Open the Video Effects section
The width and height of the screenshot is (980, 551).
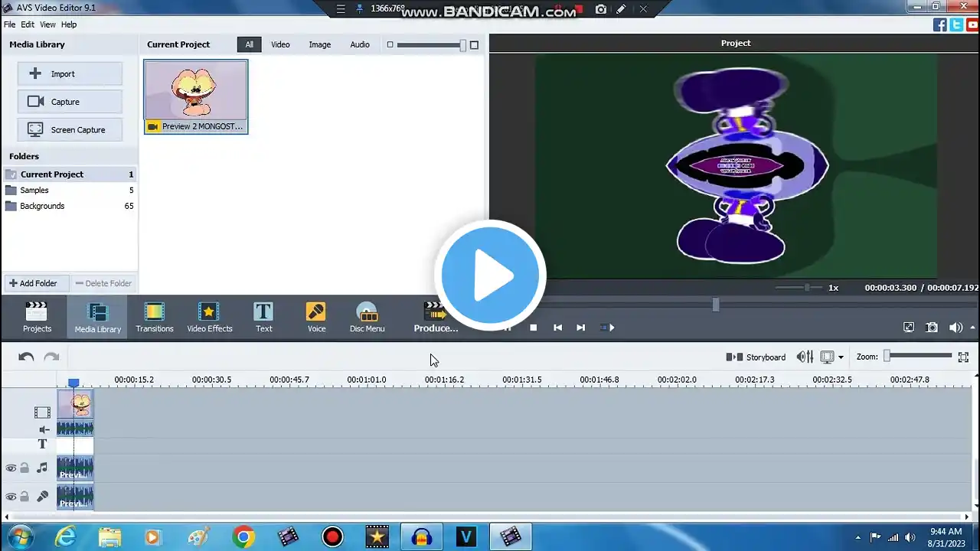(x=209, y=317)
